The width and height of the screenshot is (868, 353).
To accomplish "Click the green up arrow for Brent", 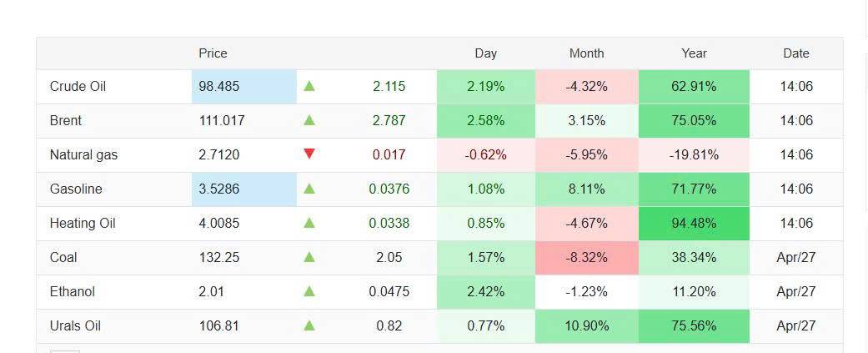I will pyautogui.click(x=309, y=120).
